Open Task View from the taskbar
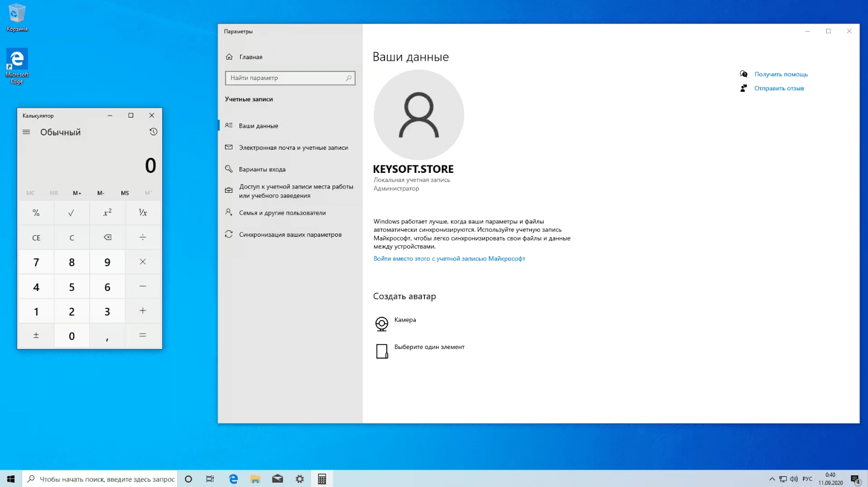 coord(209,478)
